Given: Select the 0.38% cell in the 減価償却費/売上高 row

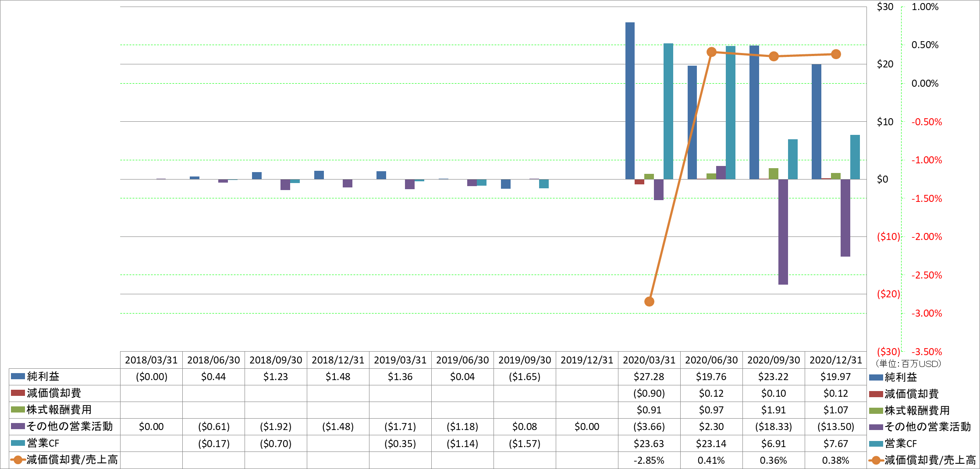Looking at the screenshot, I should [836, 460].
